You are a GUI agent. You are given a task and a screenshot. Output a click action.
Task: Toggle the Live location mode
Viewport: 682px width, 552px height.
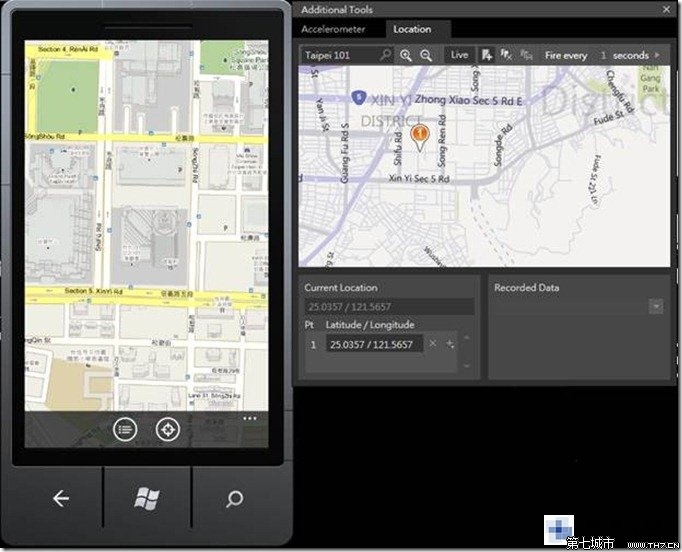(x=459, y=56)
